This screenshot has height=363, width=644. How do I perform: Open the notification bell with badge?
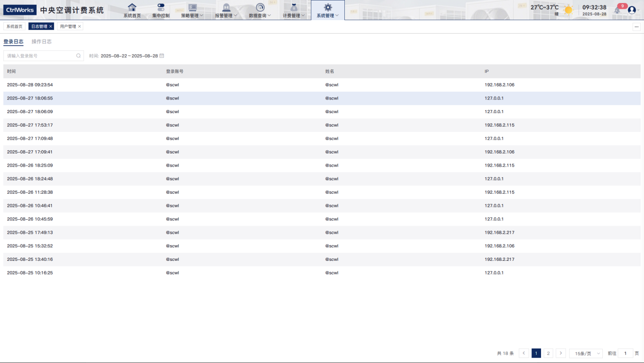click(618, 10)
